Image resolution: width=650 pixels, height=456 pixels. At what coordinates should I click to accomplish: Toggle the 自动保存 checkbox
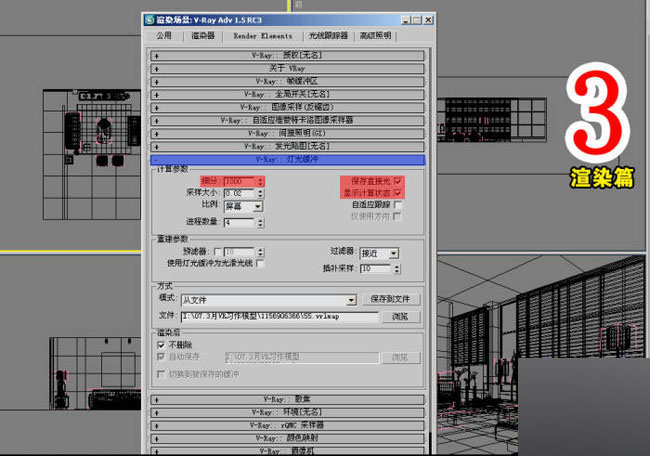[x=161, y=357]
